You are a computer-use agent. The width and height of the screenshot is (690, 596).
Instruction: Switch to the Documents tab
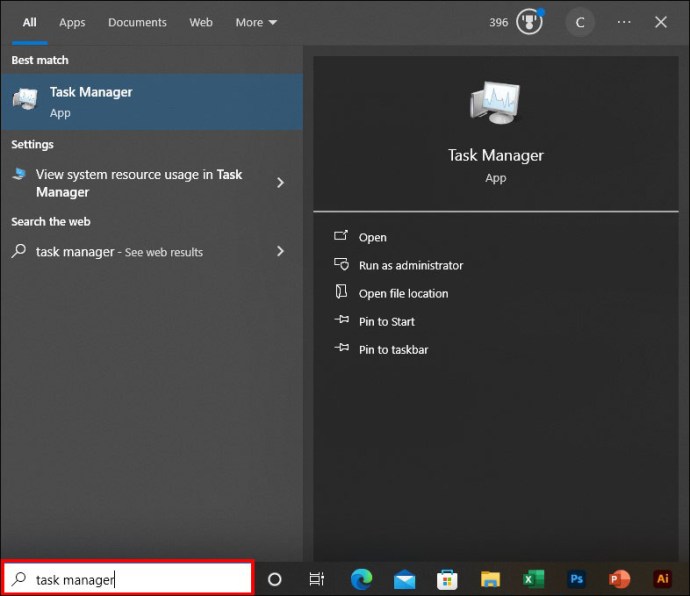(137, 22)
